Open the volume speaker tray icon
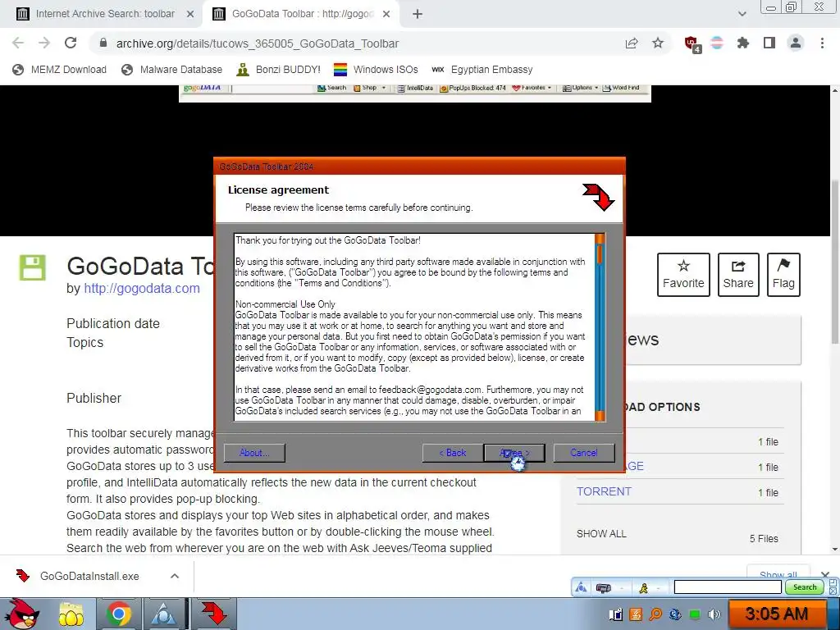The image size is (840, 630). pos(714,614)
